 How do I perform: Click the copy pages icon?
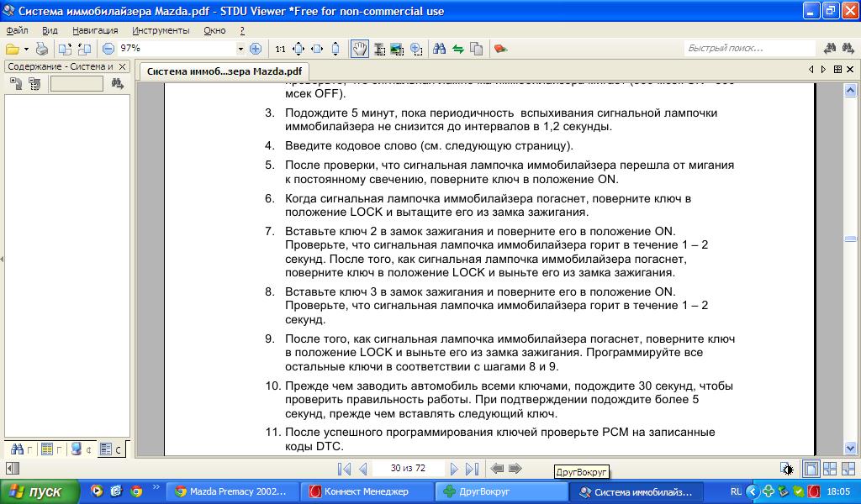476,50
